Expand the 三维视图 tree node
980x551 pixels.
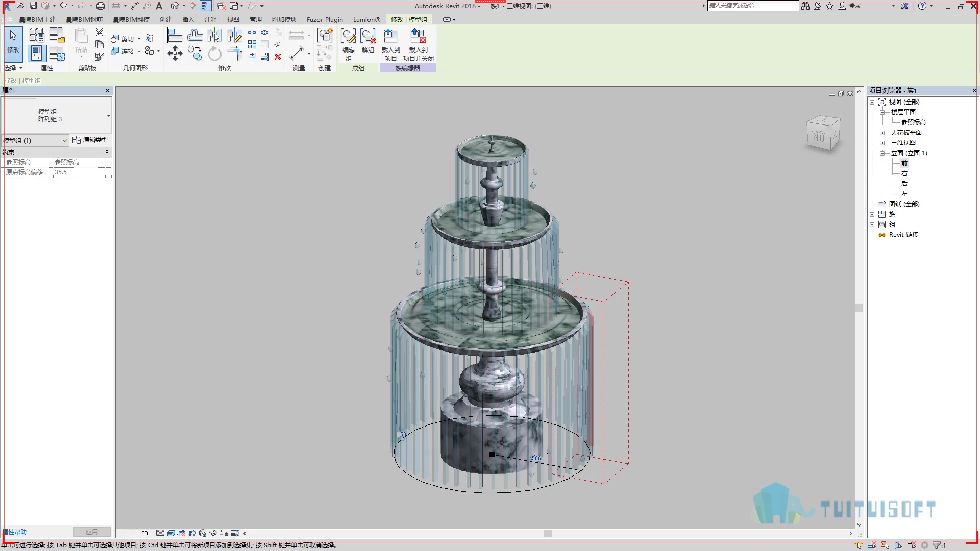click(x=882, y=143)
